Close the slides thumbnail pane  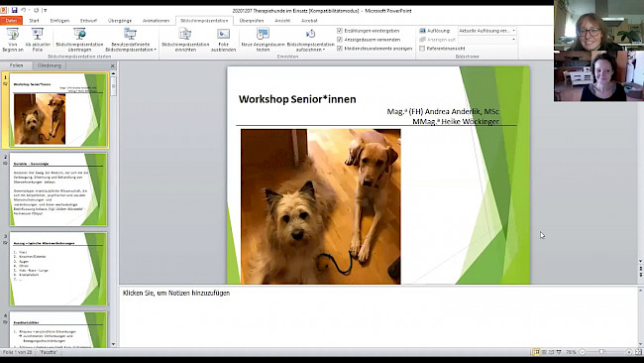coord(113,65)
